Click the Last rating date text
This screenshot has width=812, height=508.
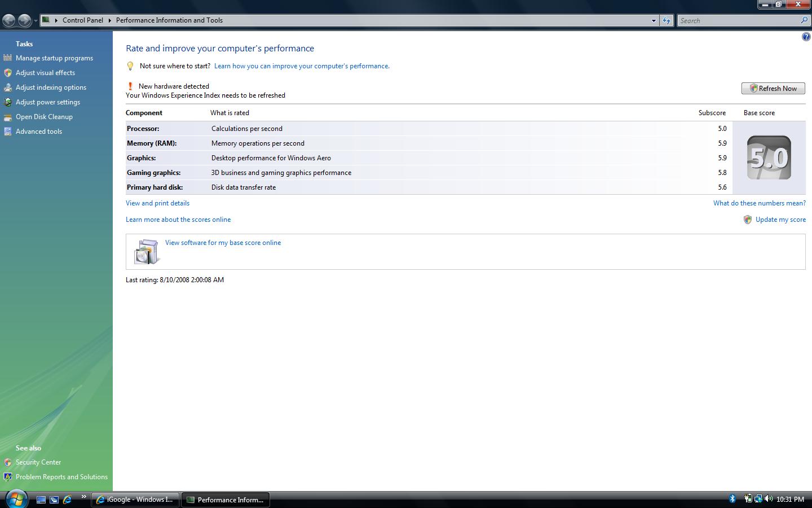pyautogui.click(x=175, y=280)
